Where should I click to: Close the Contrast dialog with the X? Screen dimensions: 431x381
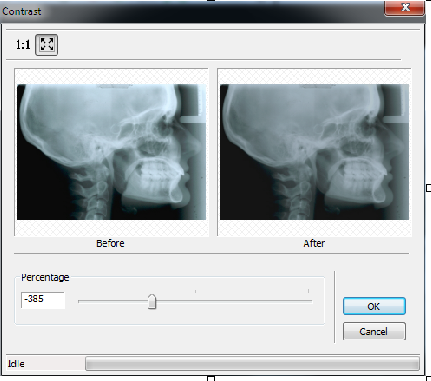(405, 8)
